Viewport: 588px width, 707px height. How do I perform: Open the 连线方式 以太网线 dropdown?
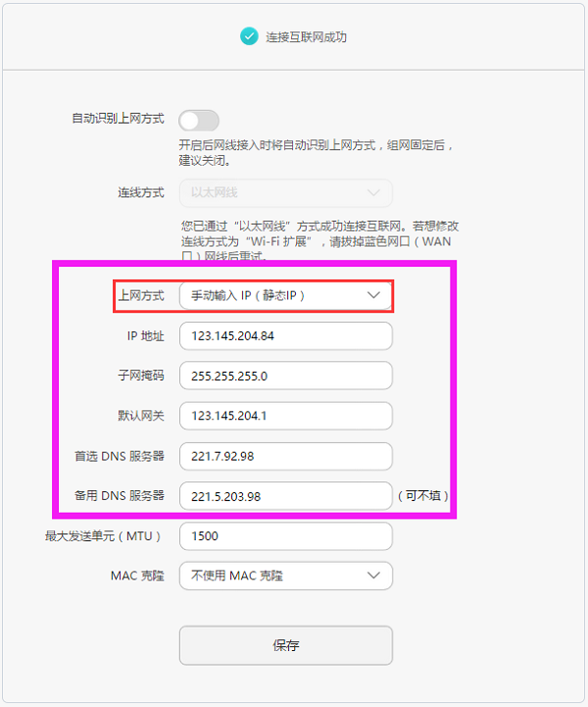tap(285, 193)
